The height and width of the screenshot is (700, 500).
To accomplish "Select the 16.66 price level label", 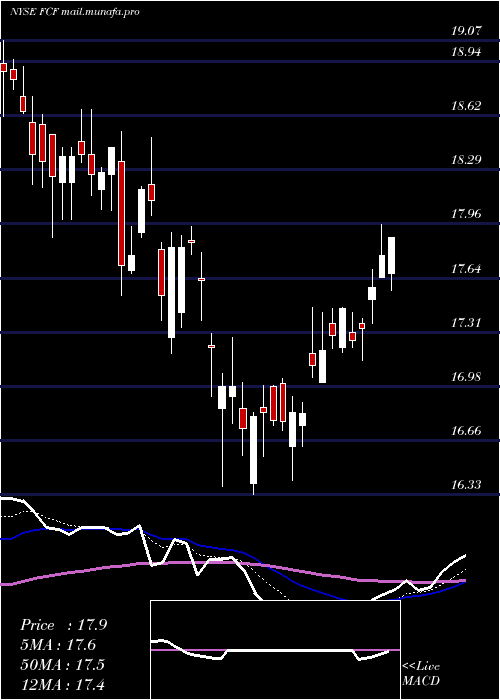I will click(x=466, y=431).
